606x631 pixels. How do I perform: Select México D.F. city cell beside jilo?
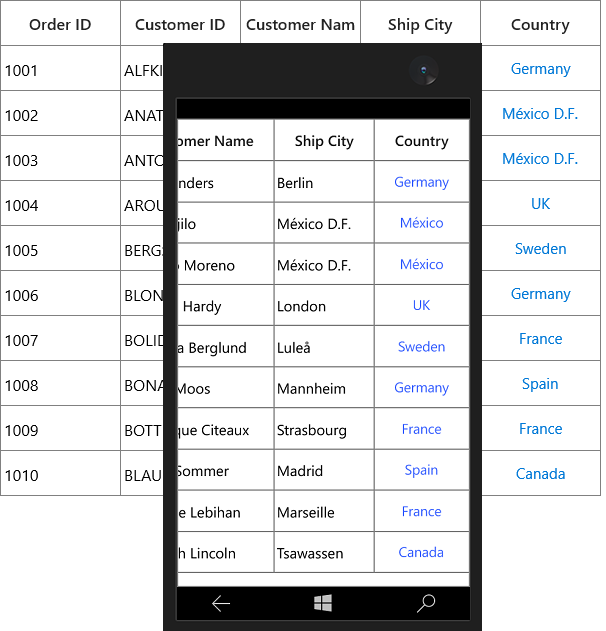pos(324,223)
